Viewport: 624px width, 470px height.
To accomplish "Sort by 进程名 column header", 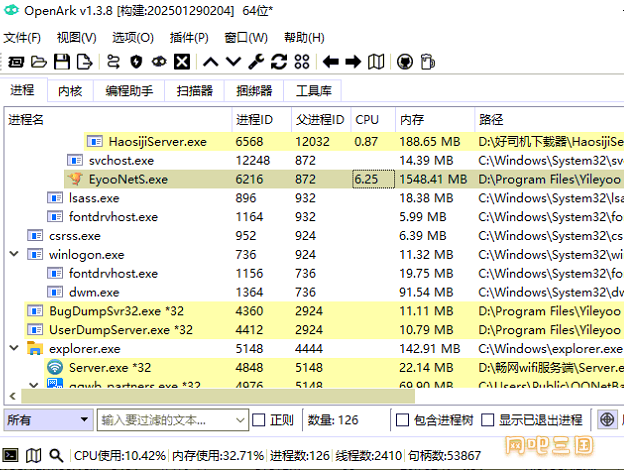I will [x=118, y=119].
